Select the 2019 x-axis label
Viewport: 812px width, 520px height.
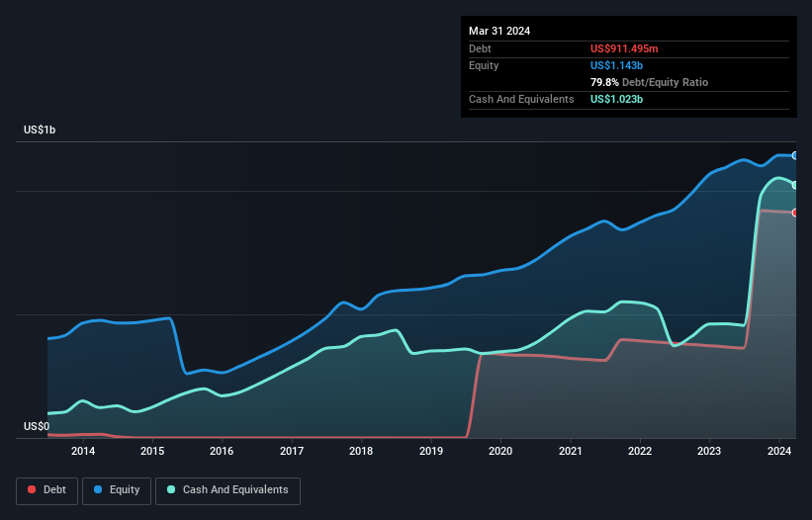tap(431, 451)
